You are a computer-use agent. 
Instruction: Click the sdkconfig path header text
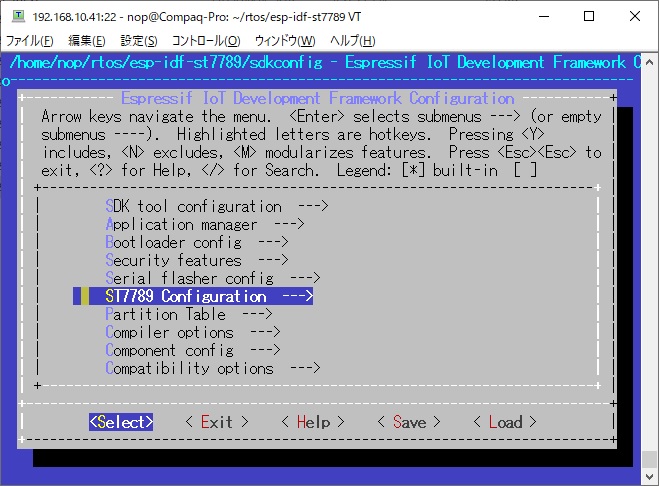(x=166, y=63)
